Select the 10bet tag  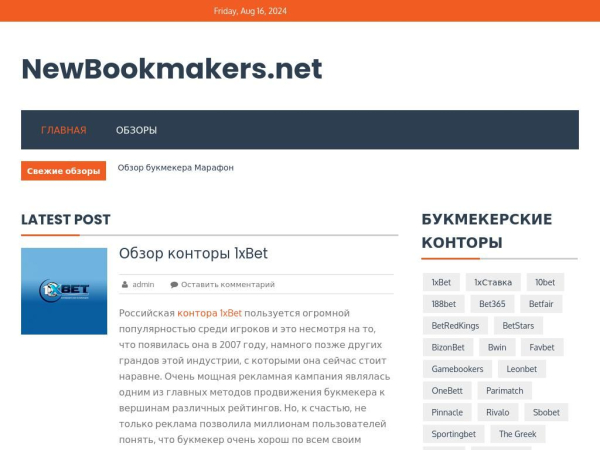tap(545, 282)
